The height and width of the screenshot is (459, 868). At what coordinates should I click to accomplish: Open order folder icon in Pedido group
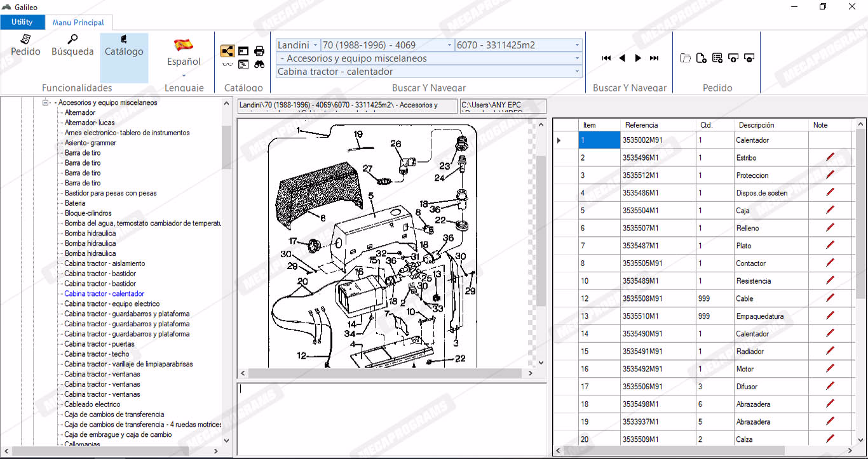pyautogui.click(x=686, y=58)
